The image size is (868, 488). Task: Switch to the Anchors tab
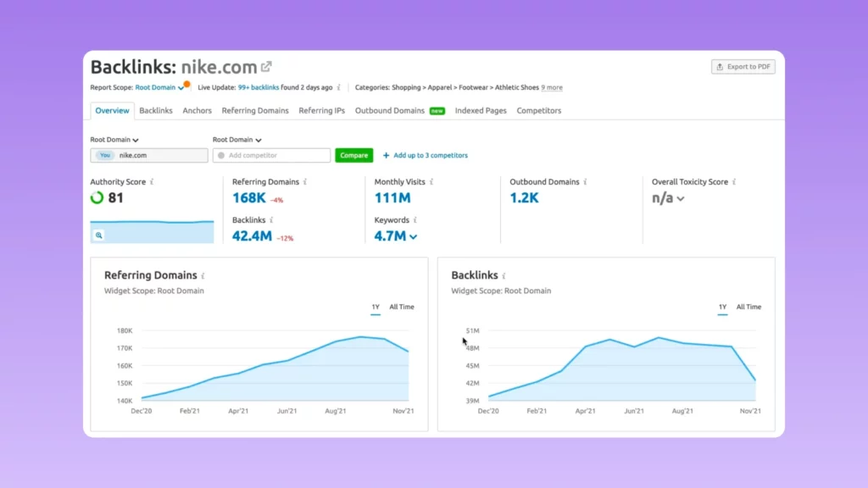pyautogui.click(x=197, y=111)
